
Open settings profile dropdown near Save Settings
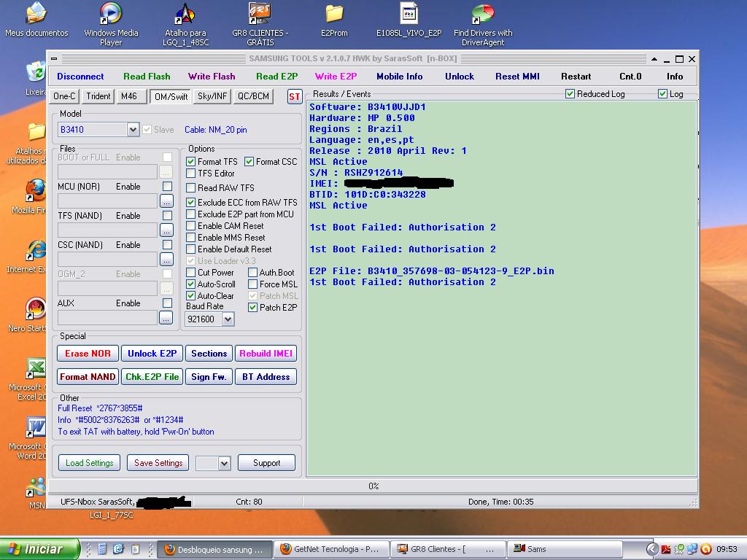click(x=225, y=463)
